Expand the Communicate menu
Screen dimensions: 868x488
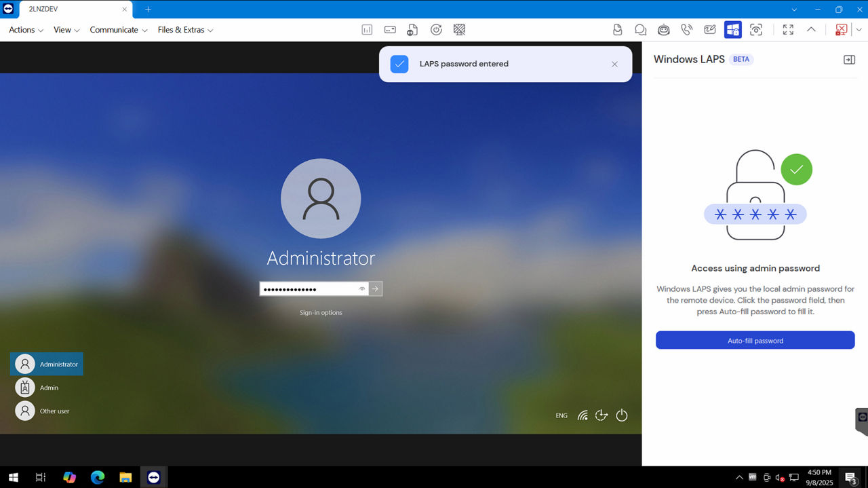(x=114, y=30)
